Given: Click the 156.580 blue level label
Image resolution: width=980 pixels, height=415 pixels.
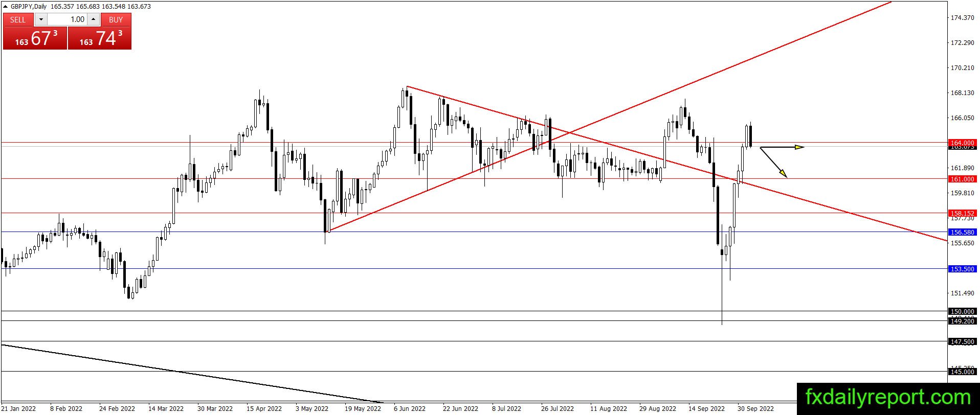Looking at the screenshot, I should (962, 232).
